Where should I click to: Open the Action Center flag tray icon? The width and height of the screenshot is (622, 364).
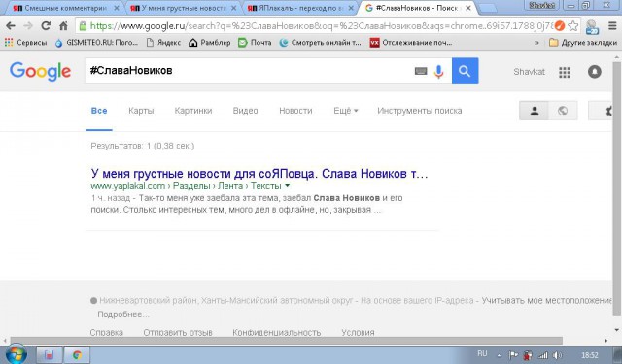point(513,355)
